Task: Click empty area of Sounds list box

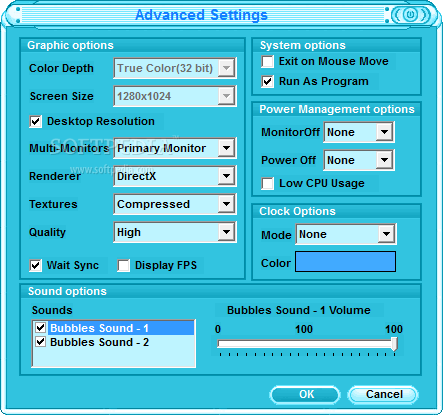Action: pos(113,358)
